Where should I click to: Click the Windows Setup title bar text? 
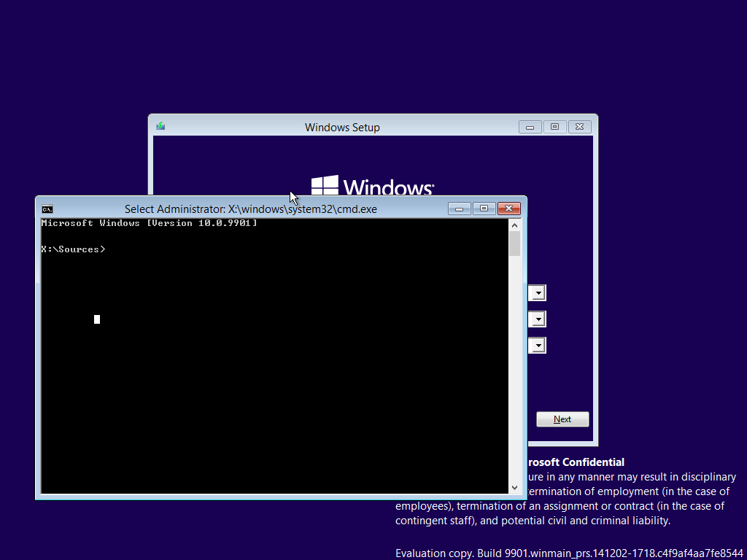coord(342,127)
